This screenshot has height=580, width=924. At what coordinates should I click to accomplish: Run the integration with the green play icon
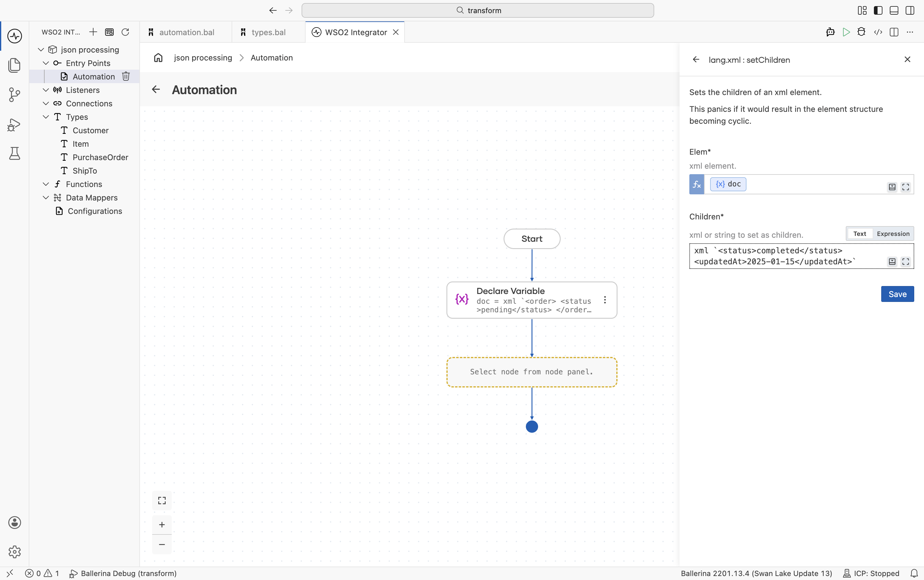(x=846, y=32)
